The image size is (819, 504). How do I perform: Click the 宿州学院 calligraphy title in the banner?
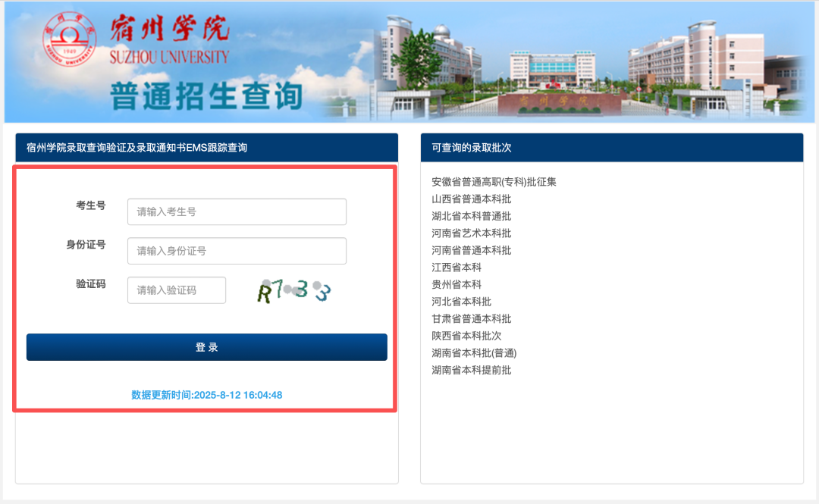click(x=170, y=29)
